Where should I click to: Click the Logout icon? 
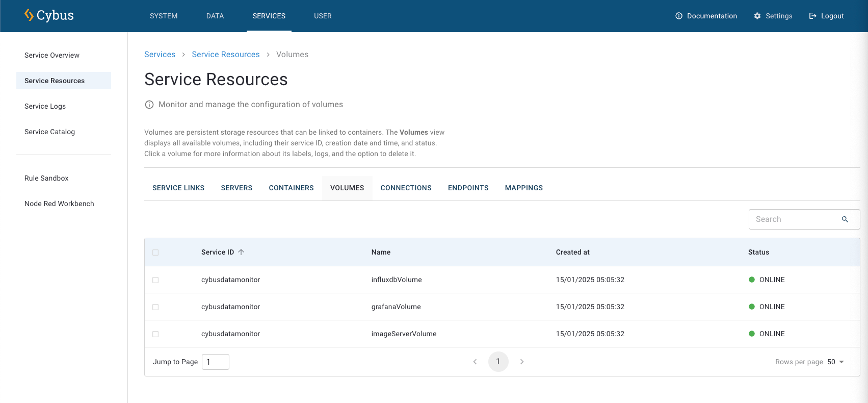click(x=812, y=16)
